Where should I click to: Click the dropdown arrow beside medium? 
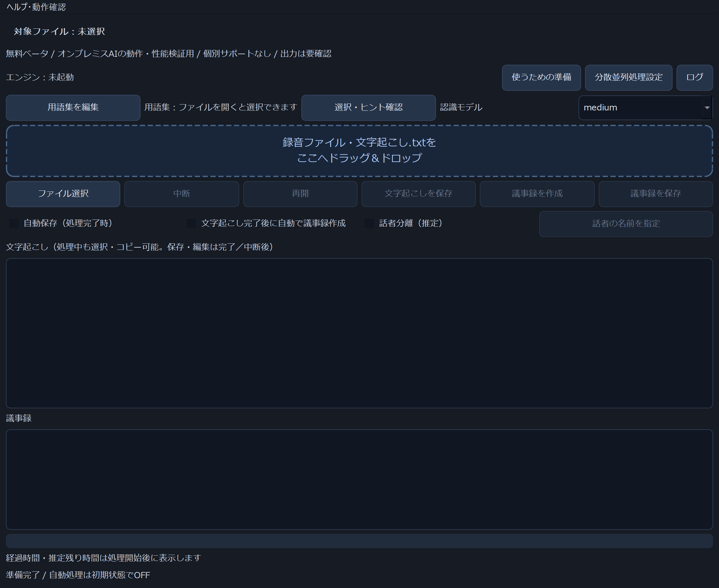(x=707, y=108)
